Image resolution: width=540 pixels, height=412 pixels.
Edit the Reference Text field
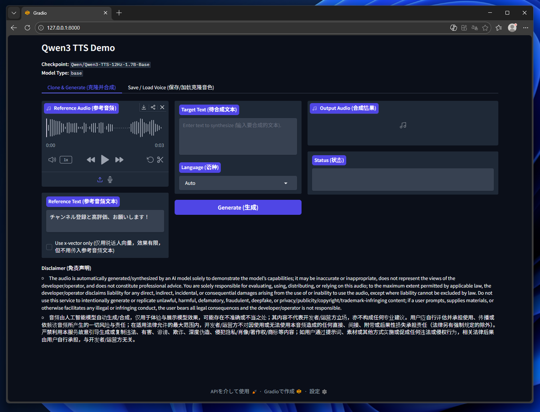(105, 221)
